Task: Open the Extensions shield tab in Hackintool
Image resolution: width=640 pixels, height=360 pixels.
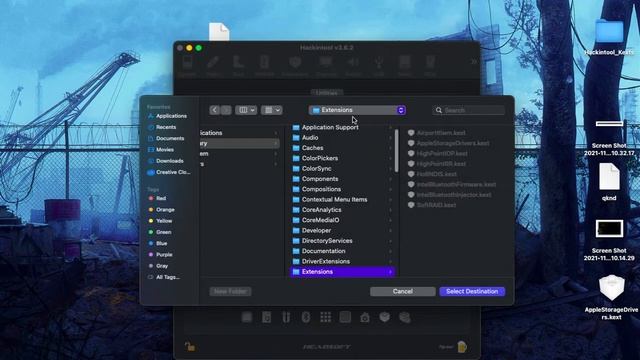Action: [295, 66]
